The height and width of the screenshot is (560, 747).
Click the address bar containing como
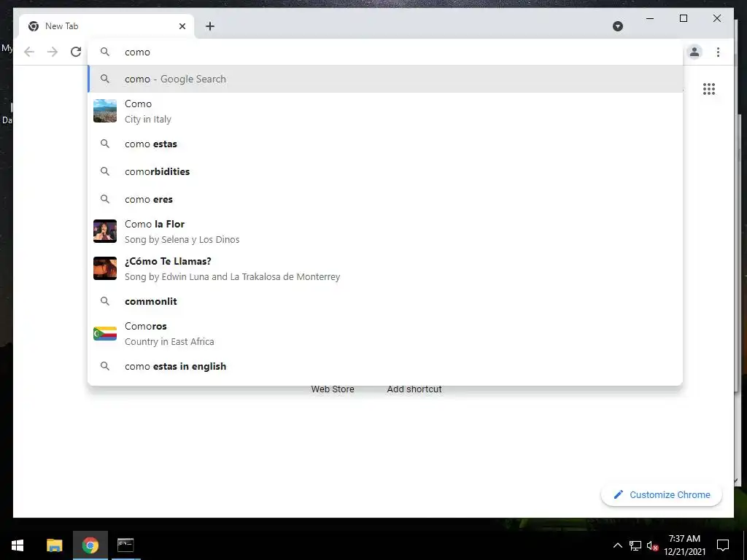pos(386,52)
